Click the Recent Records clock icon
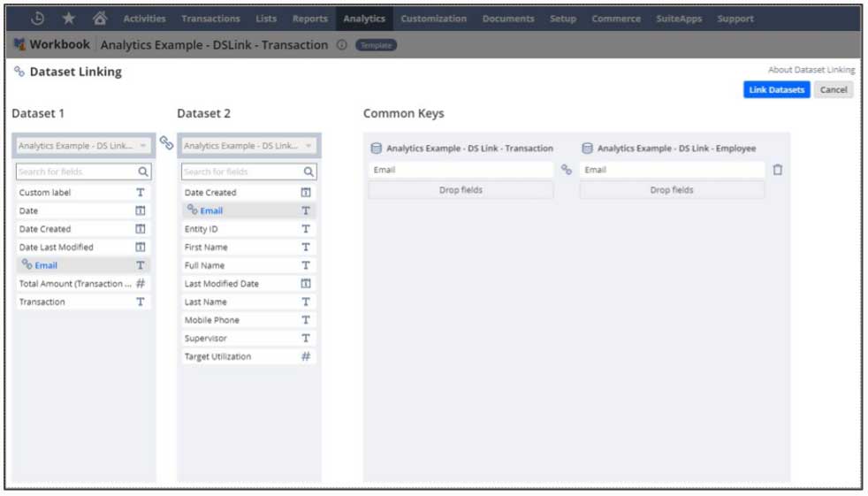The width and height of the screenshot is (868, 496). pos(38,18)
